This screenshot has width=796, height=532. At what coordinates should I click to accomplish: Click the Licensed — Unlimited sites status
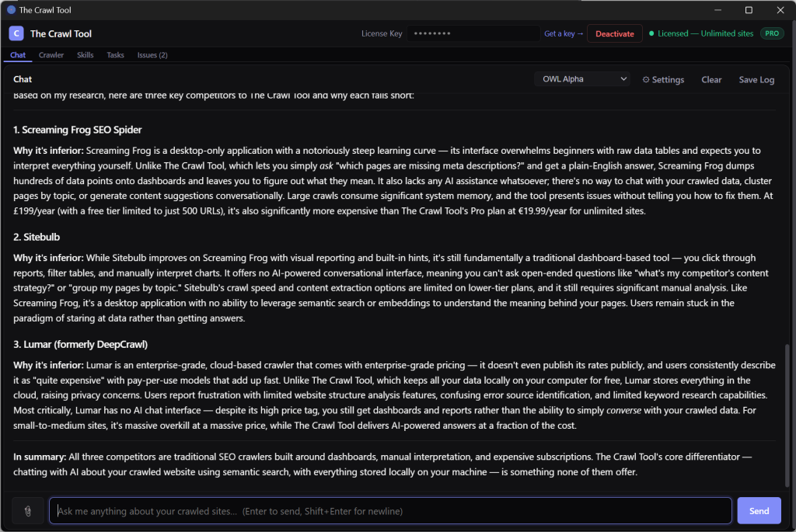coord(701,33)
